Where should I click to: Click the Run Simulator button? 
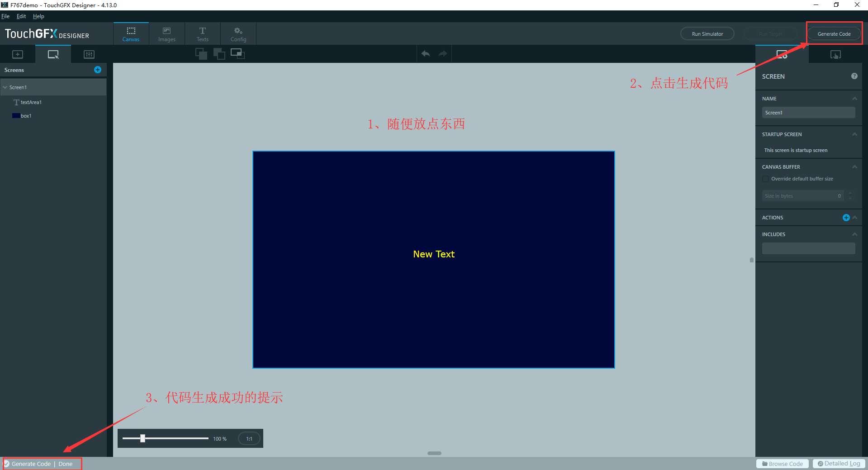click(707, 34)
